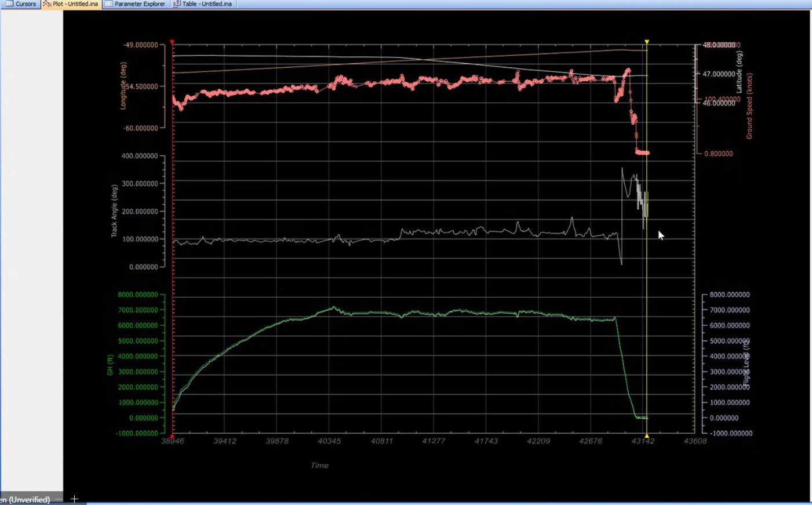Image resolution: width=812 pixels, height=505 pixels.
Task: Click the plus icon beside the Unverified label
Action: pos(74,499)
